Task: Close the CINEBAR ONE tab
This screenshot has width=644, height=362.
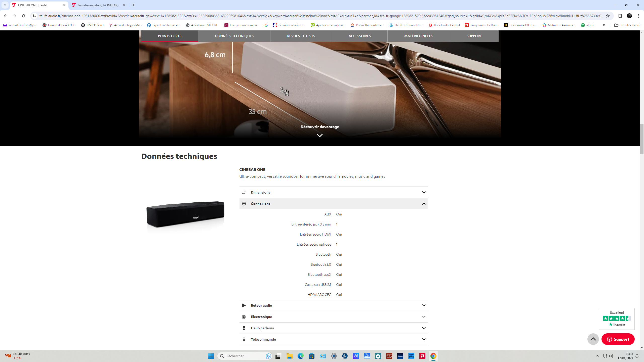Action: point(64,5)
